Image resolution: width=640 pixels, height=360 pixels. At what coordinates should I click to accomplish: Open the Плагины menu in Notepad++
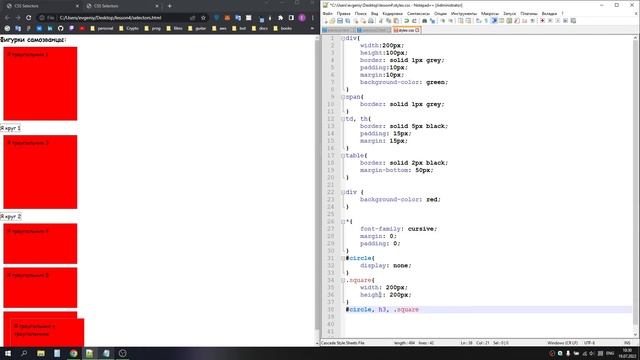click(x=529, y=13)
